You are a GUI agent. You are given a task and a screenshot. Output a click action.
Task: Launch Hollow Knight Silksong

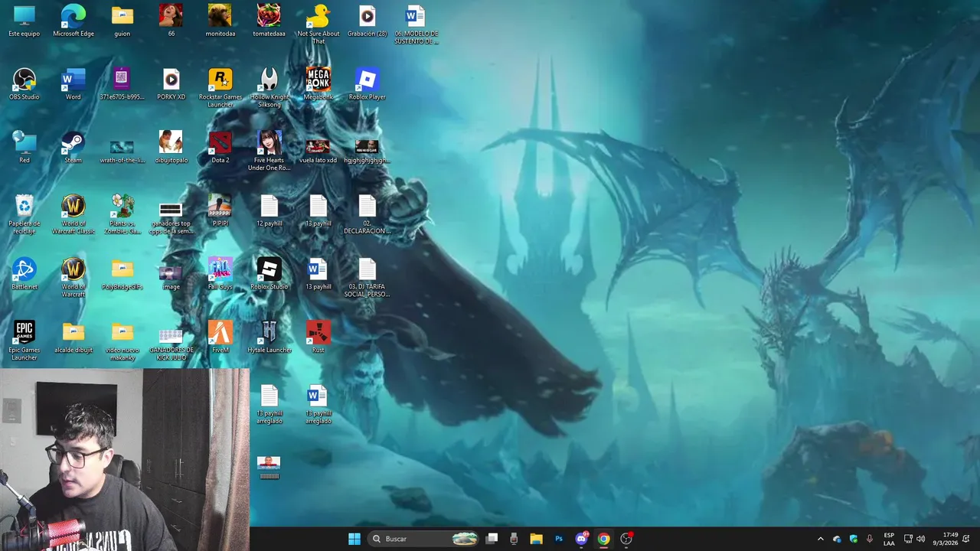269,88
